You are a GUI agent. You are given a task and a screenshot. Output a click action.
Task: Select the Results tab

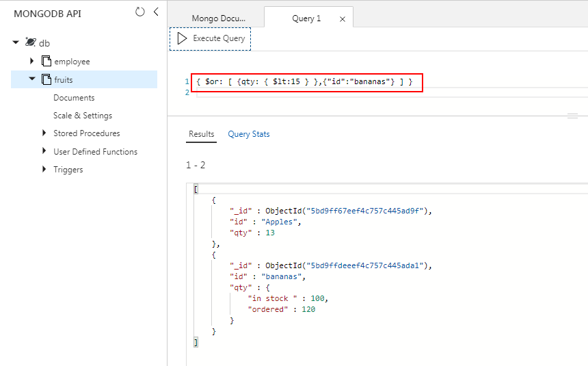tap(201, 134)
